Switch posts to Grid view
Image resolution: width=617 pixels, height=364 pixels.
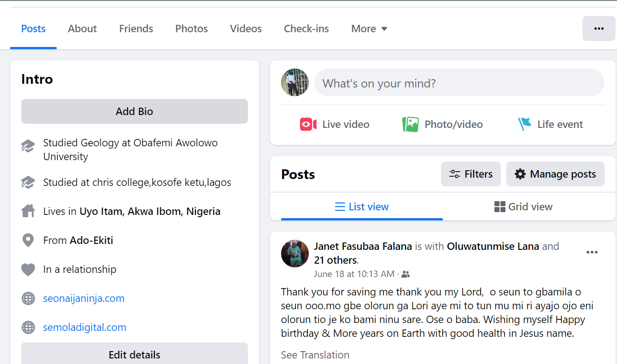[x=523, y=207]
